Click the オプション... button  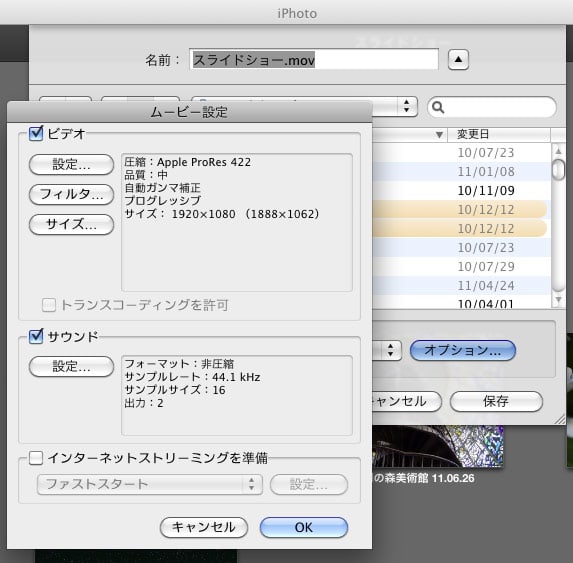(463, 350)
